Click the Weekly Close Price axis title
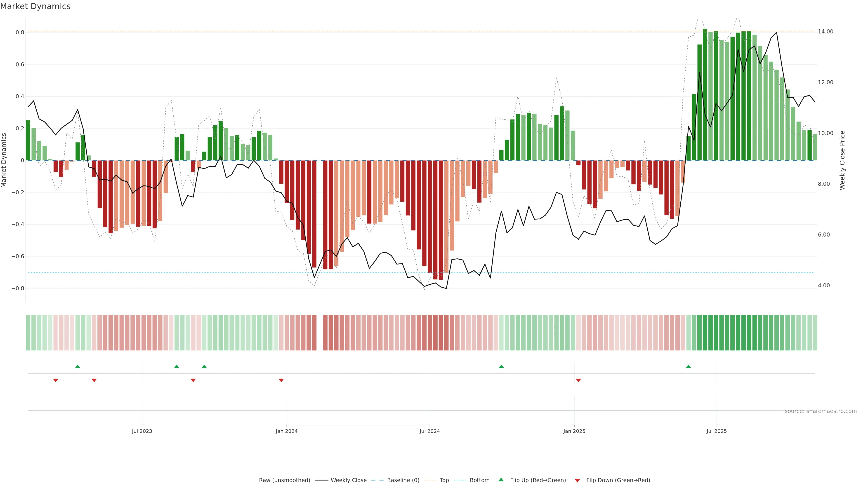 842,160
